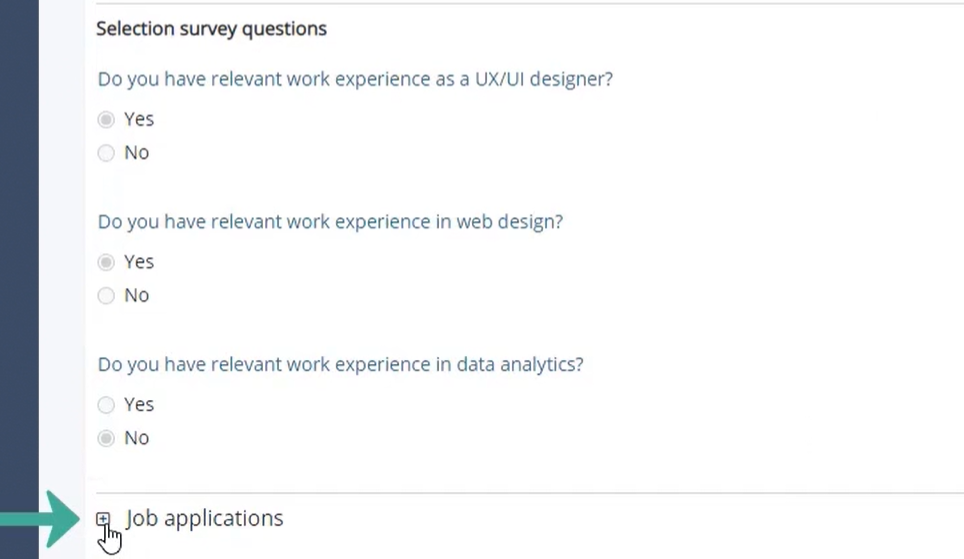Choose the Yes radio circle for web design
964x559 pixels.
106,262
